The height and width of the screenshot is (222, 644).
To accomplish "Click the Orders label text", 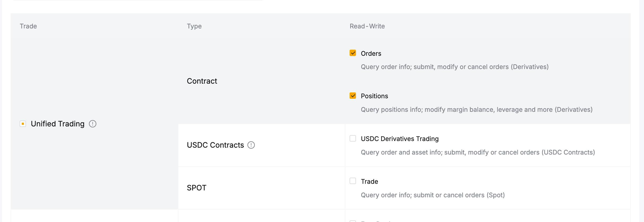I will (x=371, y=54).
